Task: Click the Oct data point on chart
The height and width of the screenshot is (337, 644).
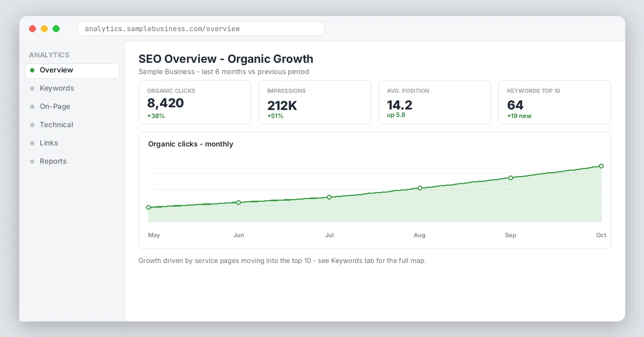Action: [x=602, y=166]
